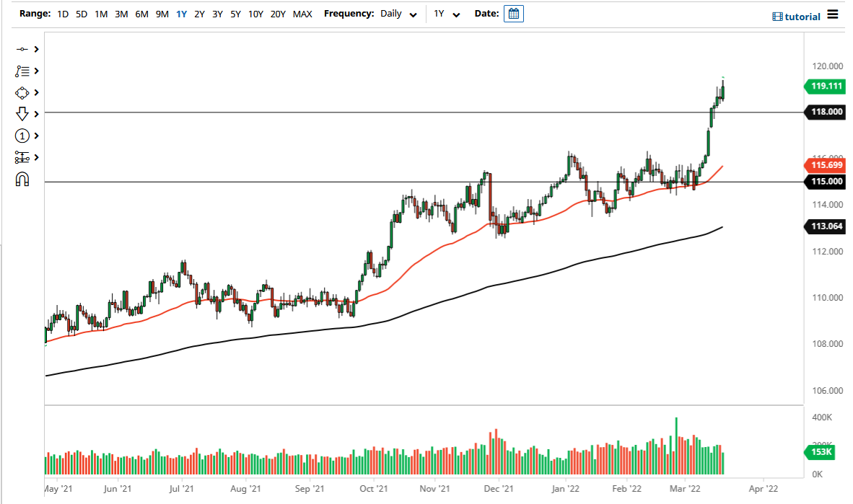Viewport: 853px width, 504px height.
Task: Select the numbered callout tool
Action: (22, 136)
